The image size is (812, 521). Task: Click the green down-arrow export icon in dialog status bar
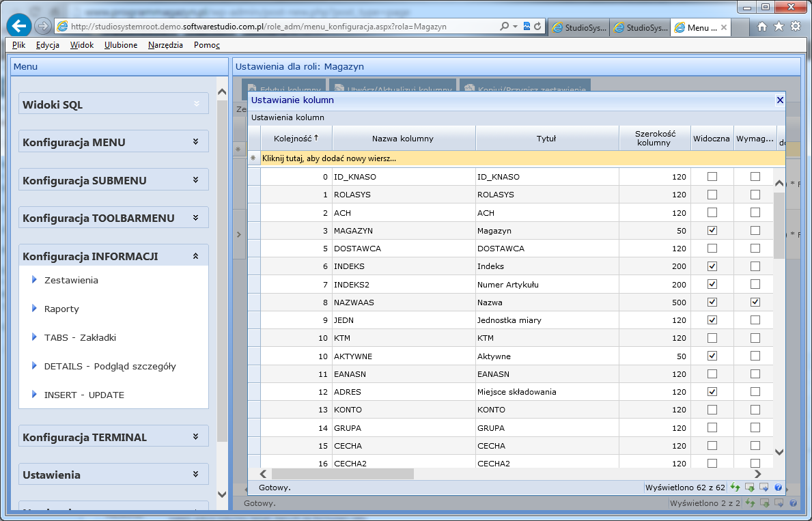(749, 487)
